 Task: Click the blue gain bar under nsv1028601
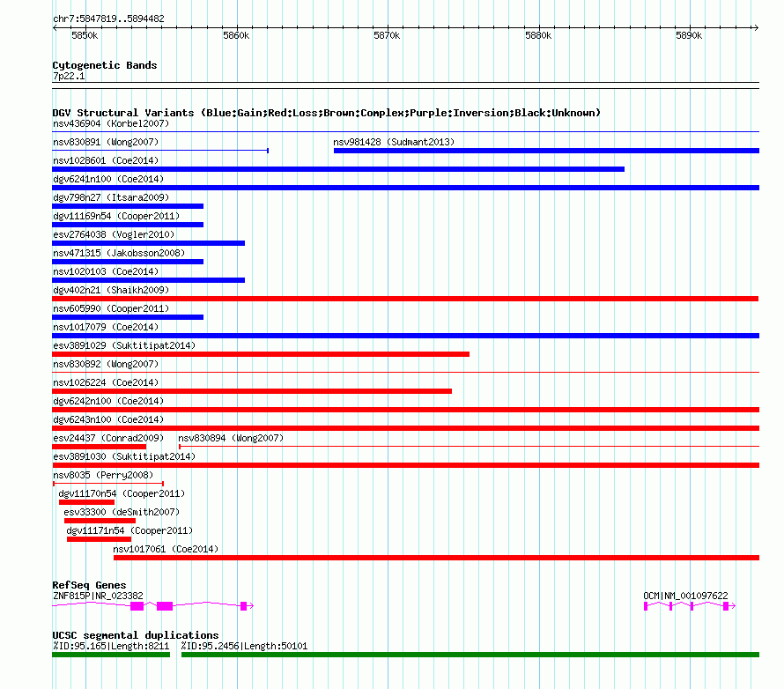click(338, 169)
